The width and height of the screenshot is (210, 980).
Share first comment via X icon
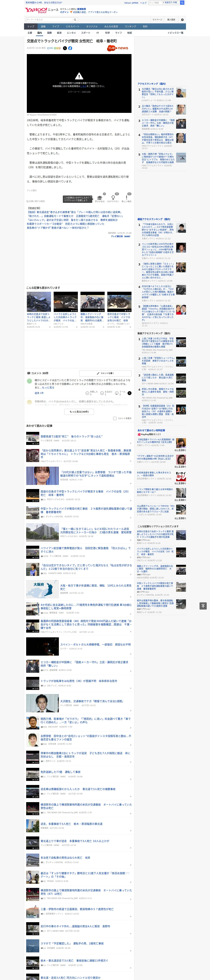point(129,393)
